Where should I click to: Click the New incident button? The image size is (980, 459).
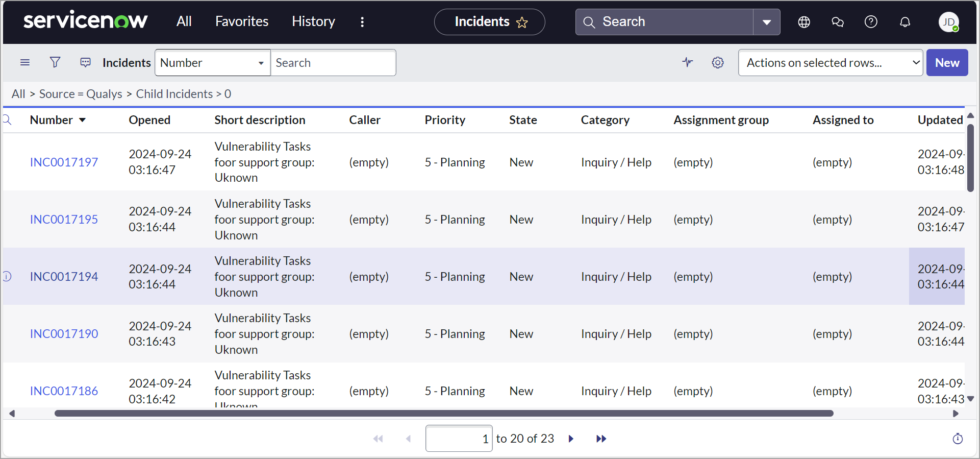(x=947, y=63)
